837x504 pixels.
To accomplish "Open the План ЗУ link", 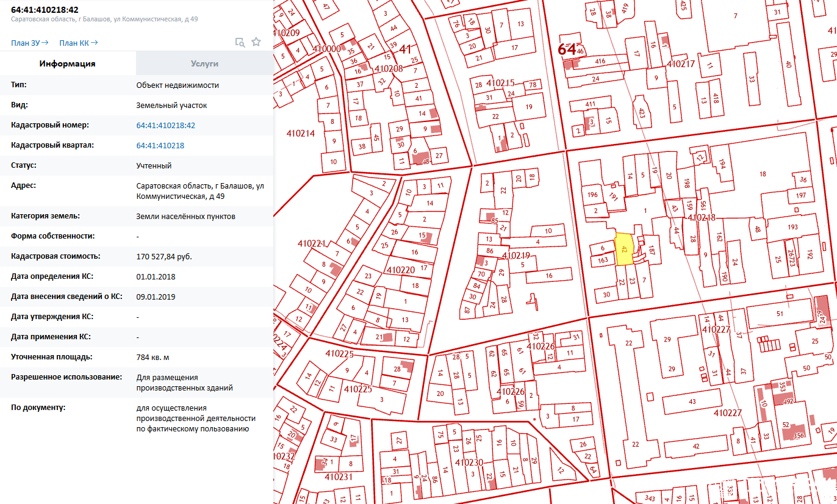I will (x=29, y=43).
